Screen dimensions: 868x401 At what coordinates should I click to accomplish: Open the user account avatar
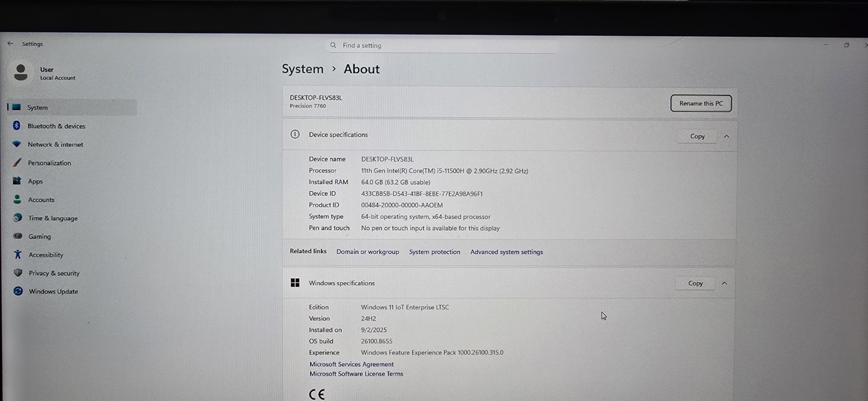click(21, 73)
